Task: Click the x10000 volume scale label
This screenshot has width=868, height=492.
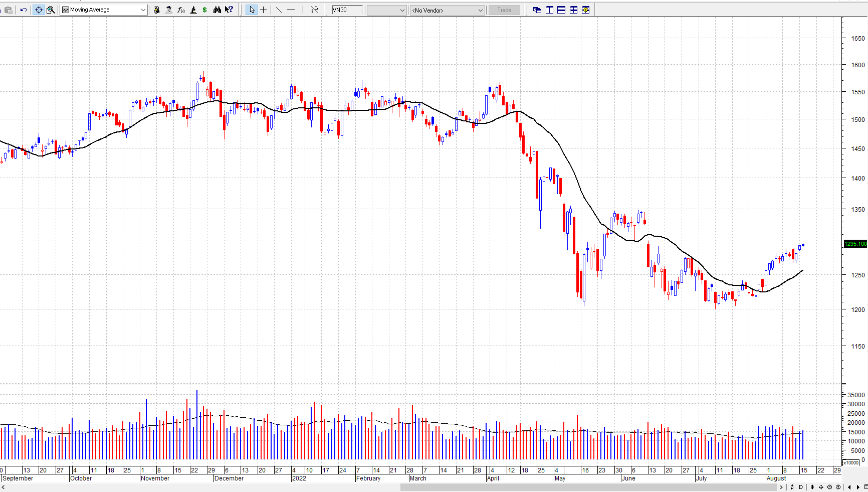Action: tap(851, 462)
